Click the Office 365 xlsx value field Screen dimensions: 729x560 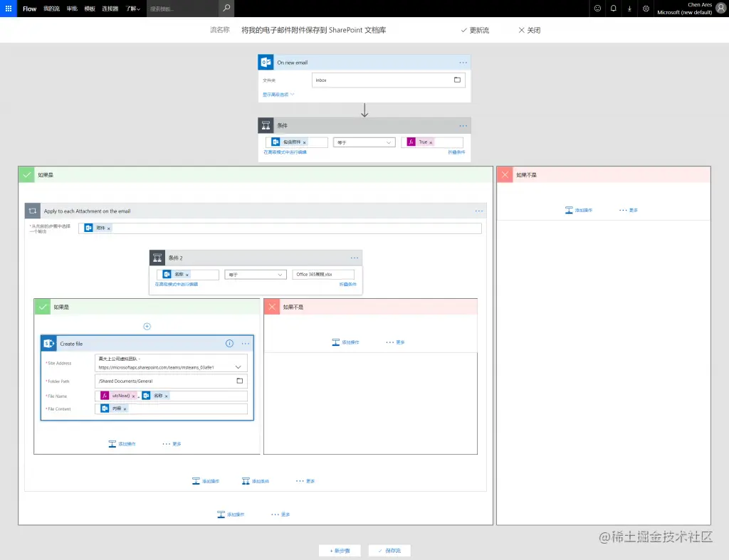323,274
